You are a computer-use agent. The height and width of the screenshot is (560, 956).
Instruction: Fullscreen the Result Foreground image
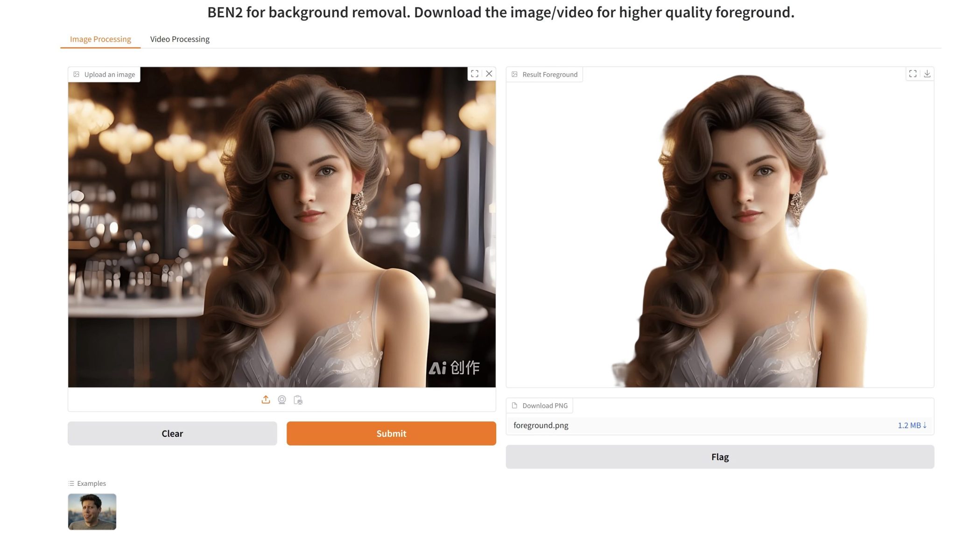(x=913, y=74)
